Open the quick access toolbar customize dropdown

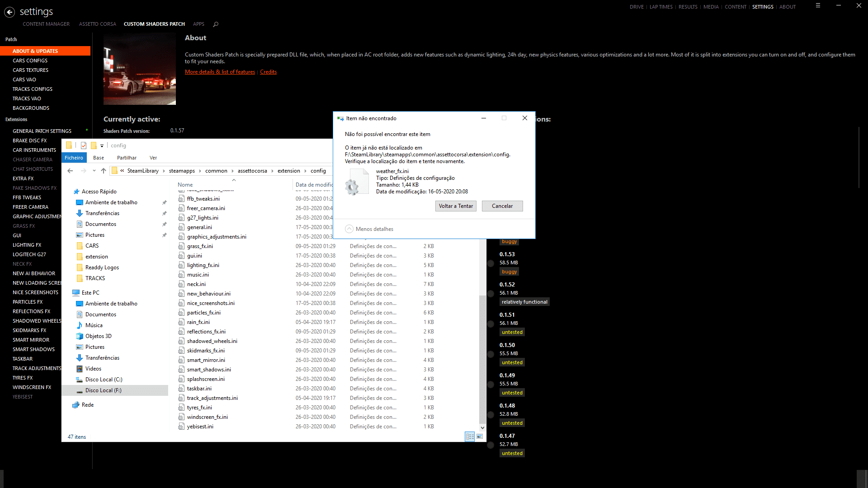(x=102, y=145)
